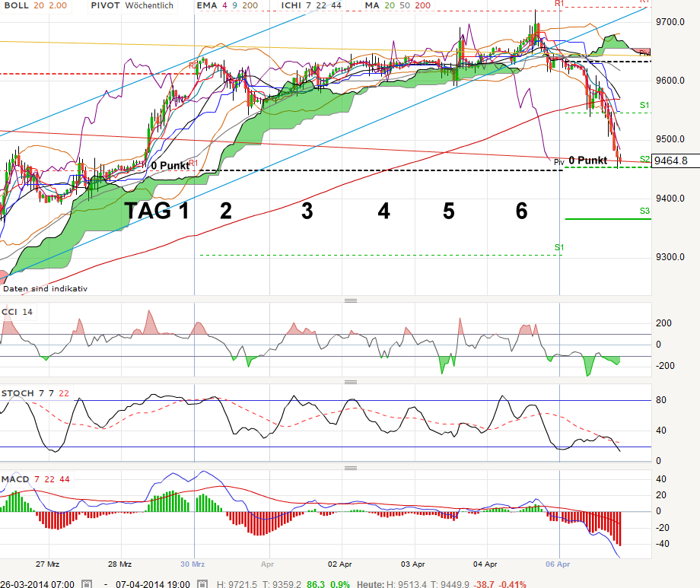Image resolution: width=700 pixels, height=588 pixels.
Task: Click the MA 20 50 200 indicator label
Action: pos(398,5)
